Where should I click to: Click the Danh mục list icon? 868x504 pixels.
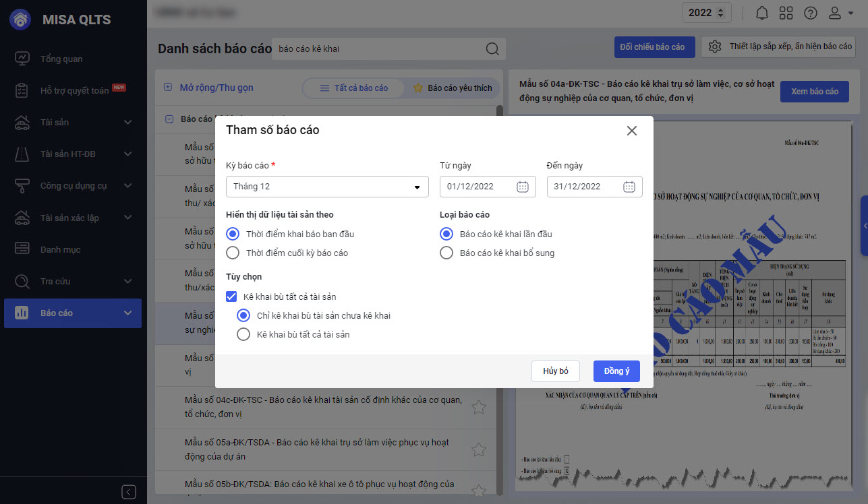(x=22, y=249)
